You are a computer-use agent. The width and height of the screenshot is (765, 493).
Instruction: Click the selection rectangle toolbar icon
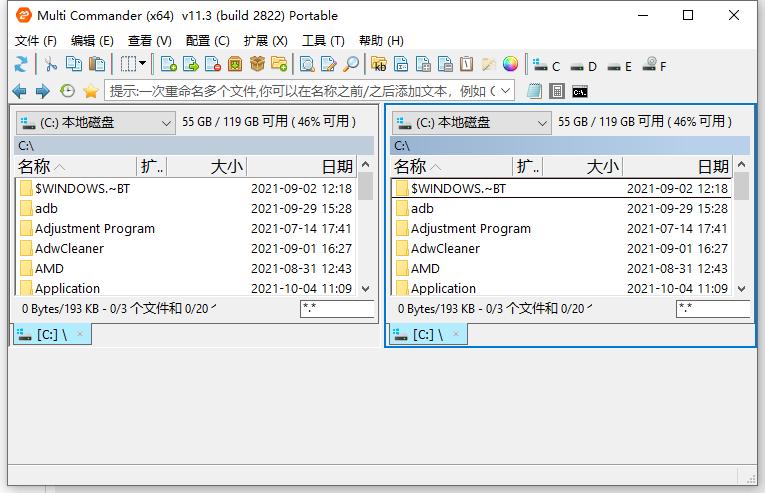(x=128, y=64)
